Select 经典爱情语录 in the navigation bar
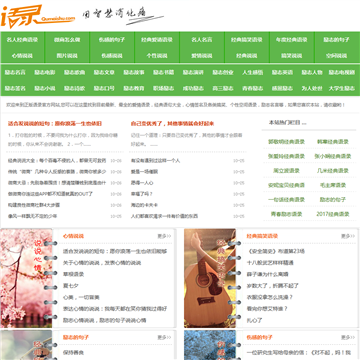Viewport: 360px width, 360px height. pyautogui.click(x=157, y=40)
